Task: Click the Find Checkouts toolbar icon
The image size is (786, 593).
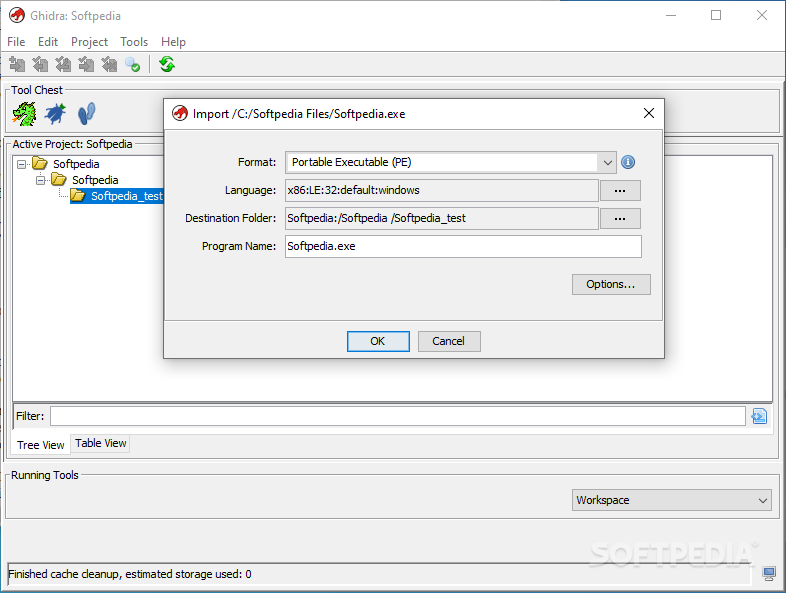Action: [x=132, y=64]
